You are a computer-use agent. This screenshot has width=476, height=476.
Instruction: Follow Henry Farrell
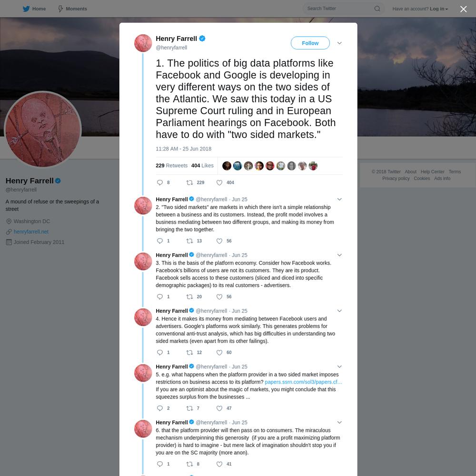(x=310, y=43)
